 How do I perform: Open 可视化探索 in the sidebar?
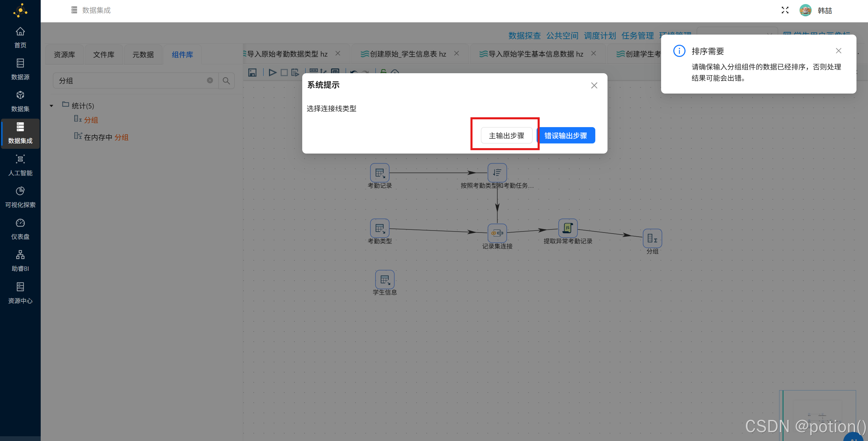[x=20, y=197]
